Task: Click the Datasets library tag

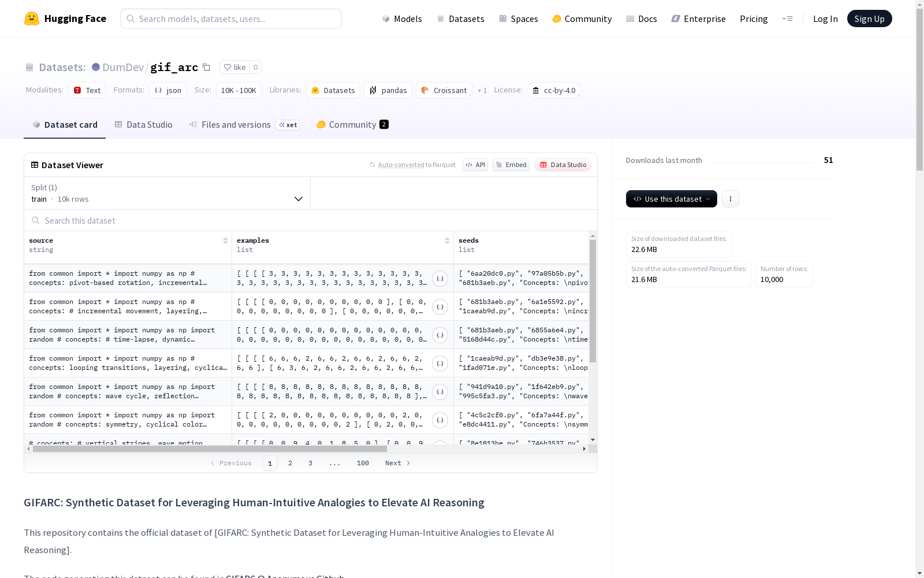Action: (333, 90)
